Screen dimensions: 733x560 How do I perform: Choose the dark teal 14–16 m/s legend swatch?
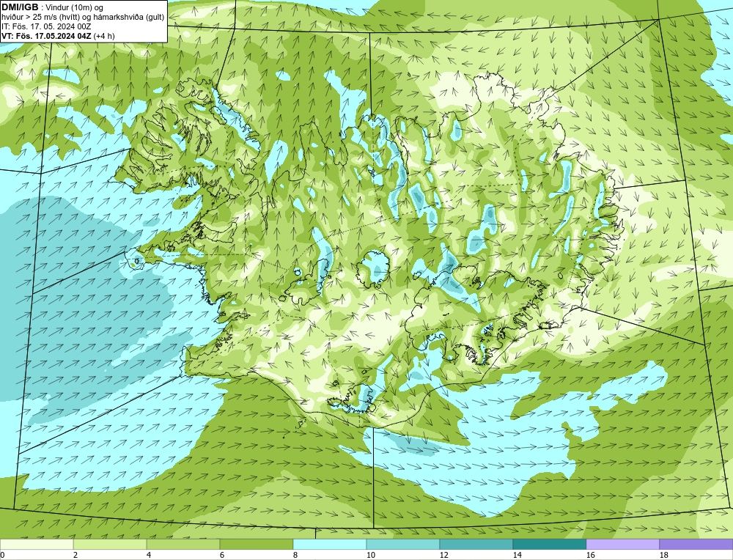[549, 544]
